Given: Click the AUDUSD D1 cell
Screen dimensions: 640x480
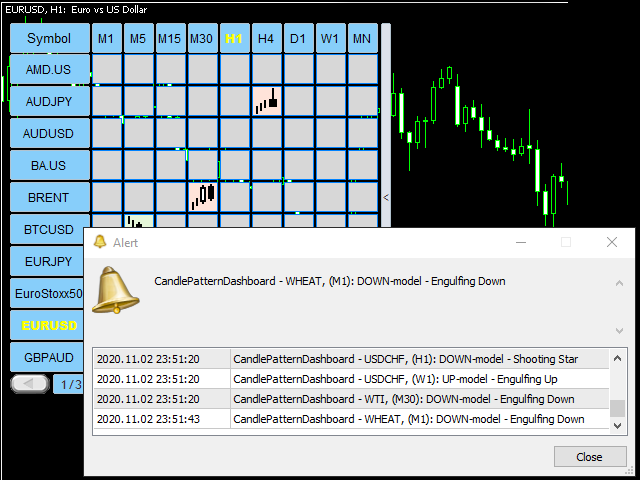Looking at the screenshot, I should pos(299,133).
